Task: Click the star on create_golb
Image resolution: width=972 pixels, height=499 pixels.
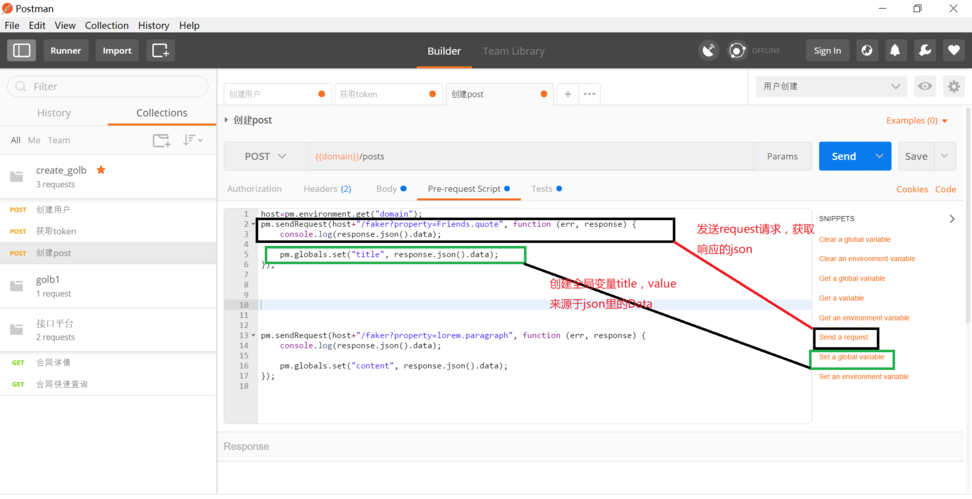Action: tap(101, 170)
